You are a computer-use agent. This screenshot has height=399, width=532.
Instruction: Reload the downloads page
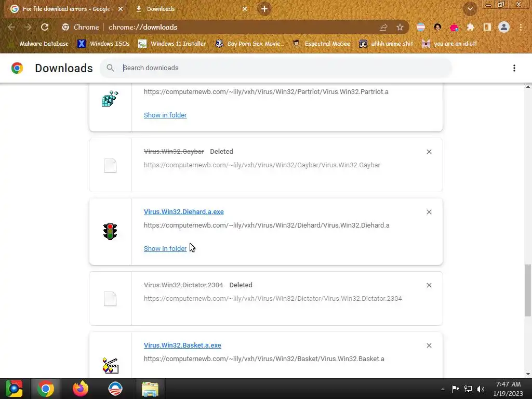(45, 27)
